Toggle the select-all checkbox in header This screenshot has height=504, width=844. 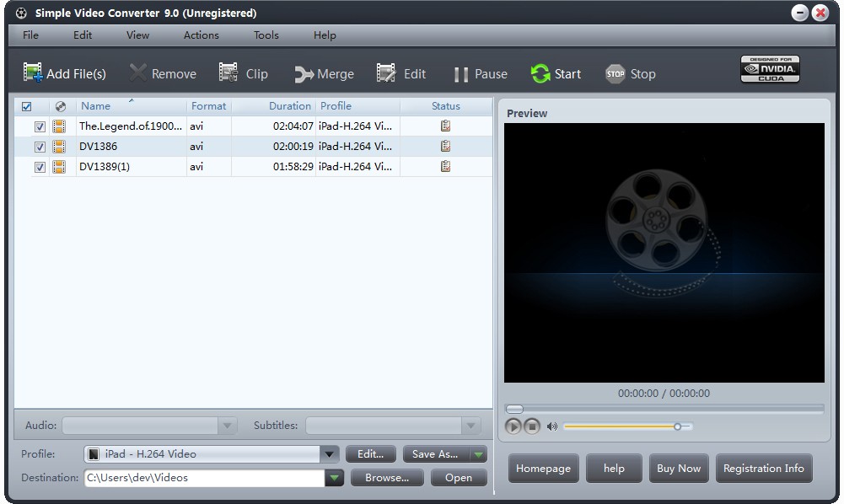[x=26, y=106]
